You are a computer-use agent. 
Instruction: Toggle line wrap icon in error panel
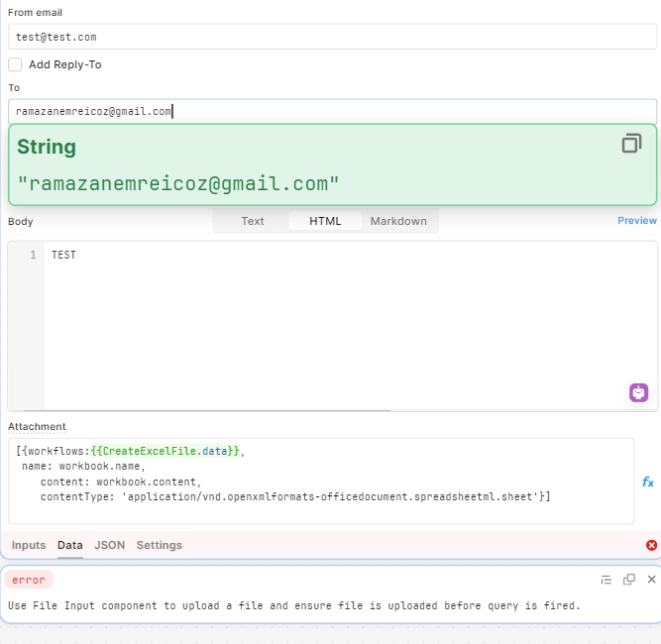[606, 580]
